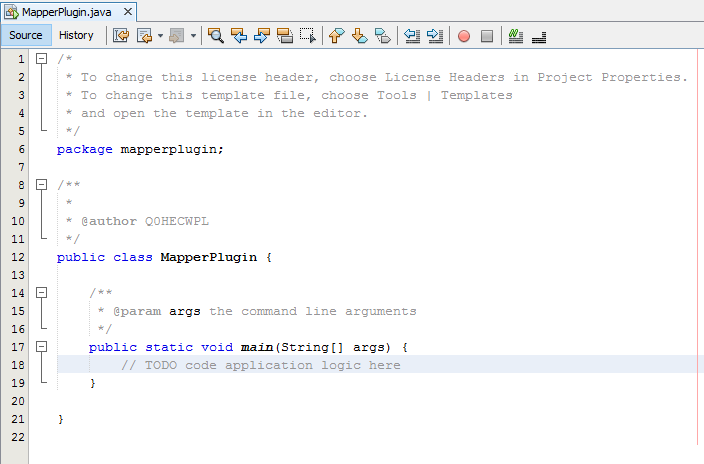Image resolution: width=704 pixels, height=464 pixels.
Task: Click the Back navigation icon
Action: click(145, 35)
